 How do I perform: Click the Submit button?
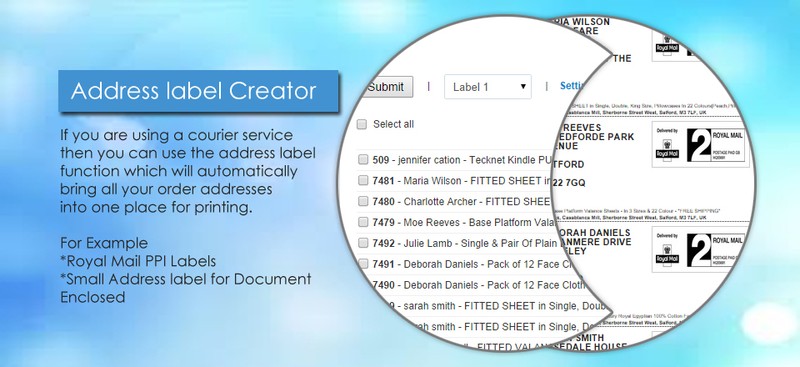(387, 87)
